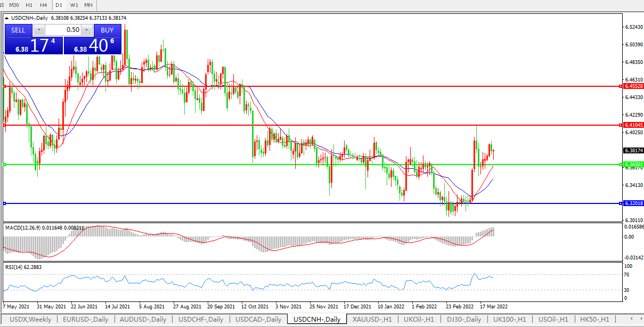Enable the W1 weekly timeframe

74,5
